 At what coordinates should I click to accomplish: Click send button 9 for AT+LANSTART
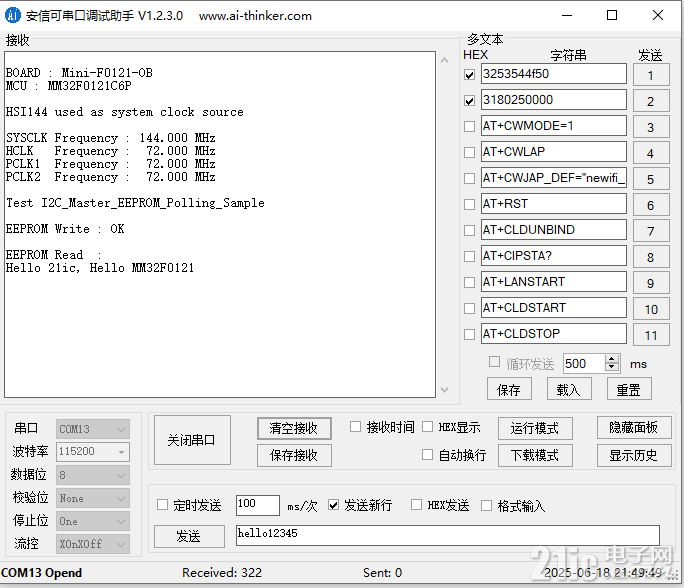[651, 283]
